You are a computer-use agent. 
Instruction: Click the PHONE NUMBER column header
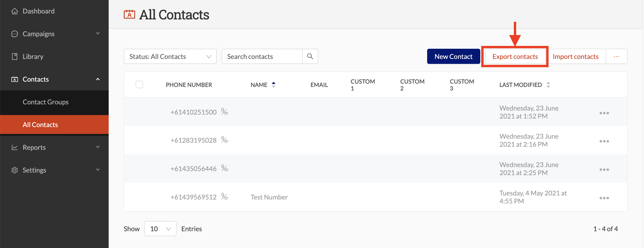coord(189,85)
